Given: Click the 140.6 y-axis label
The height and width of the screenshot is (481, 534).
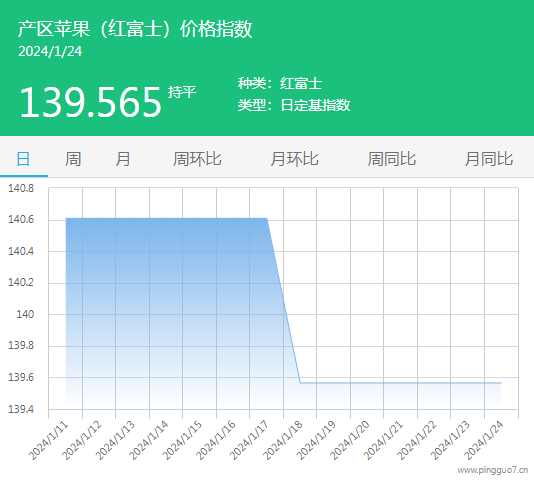Looking at the screenshot, I should coord(21,219).
